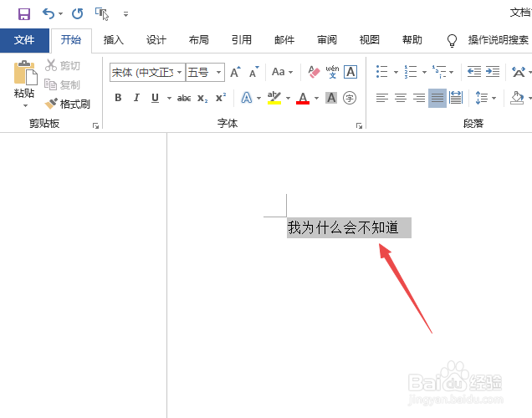Click the 格式刷 format painter button

(x=68, y=104)
